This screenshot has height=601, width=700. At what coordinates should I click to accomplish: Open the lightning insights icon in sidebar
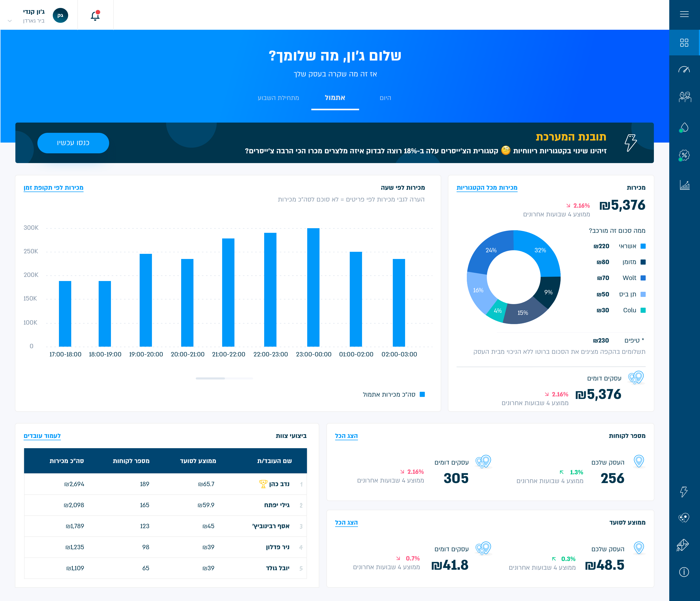coord(684,492)
